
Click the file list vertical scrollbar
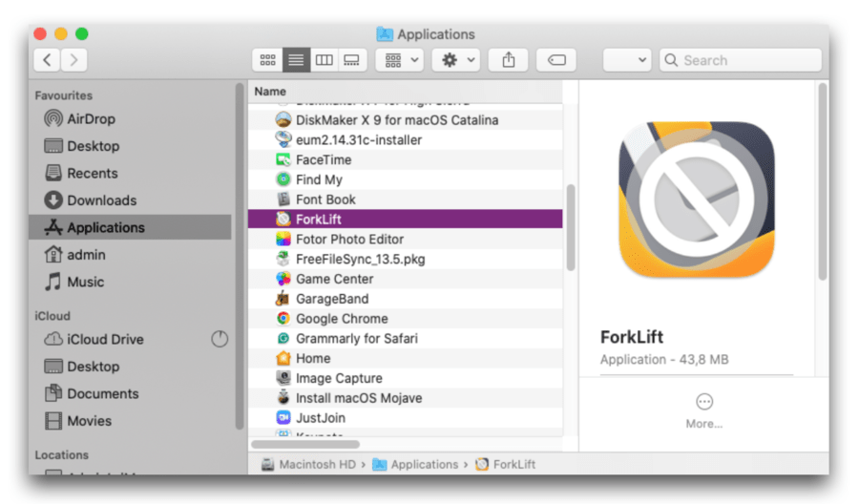571,227
